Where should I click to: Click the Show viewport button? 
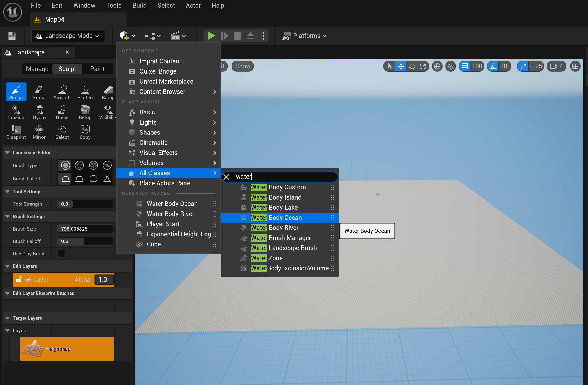click(242, 66)
